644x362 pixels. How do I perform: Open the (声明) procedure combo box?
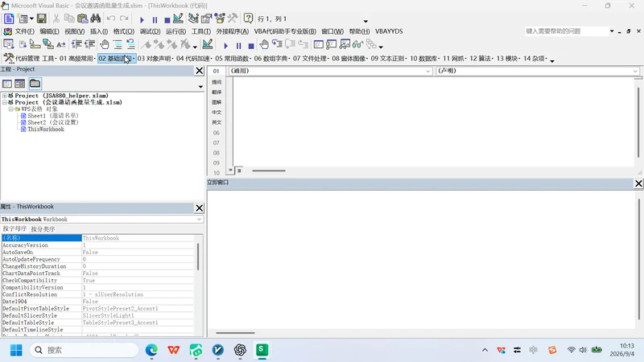pos(537,71)
